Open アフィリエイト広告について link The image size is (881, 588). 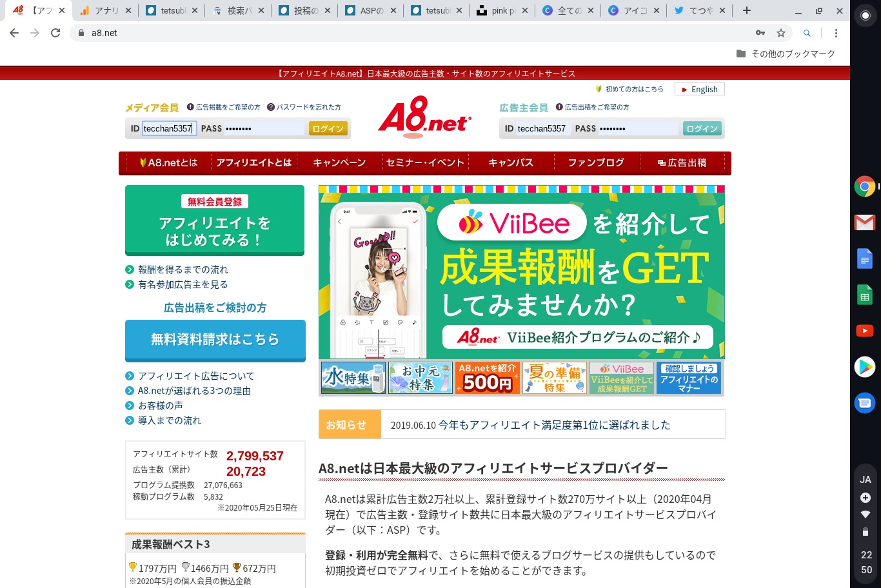click(196, 376)
